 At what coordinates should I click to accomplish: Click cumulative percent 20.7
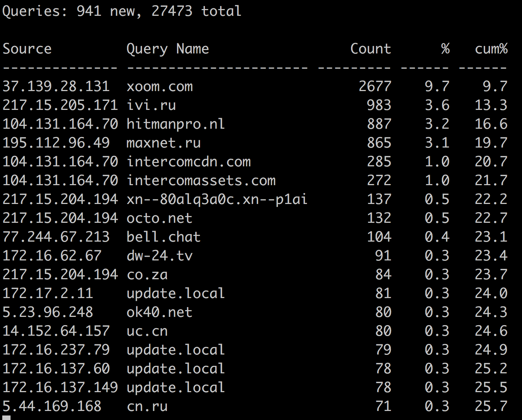(491, 162)
